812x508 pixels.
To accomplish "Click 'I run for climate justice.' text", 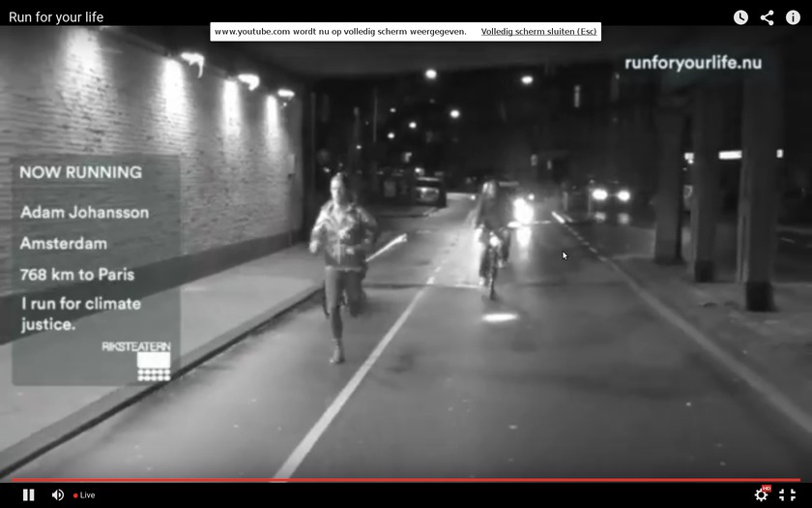I will tap(81, 314).
